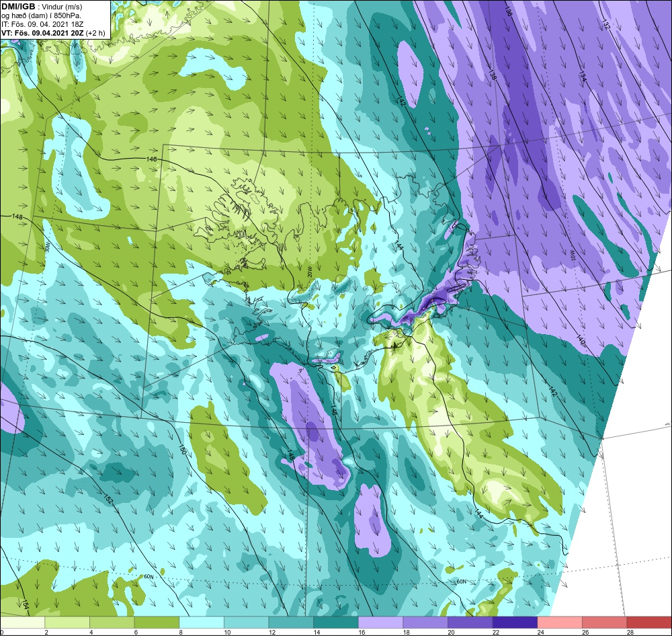672x636 pixels.
Task: Click the light teal 10–12 m/s legend swatch
Action: coord(247,623)
